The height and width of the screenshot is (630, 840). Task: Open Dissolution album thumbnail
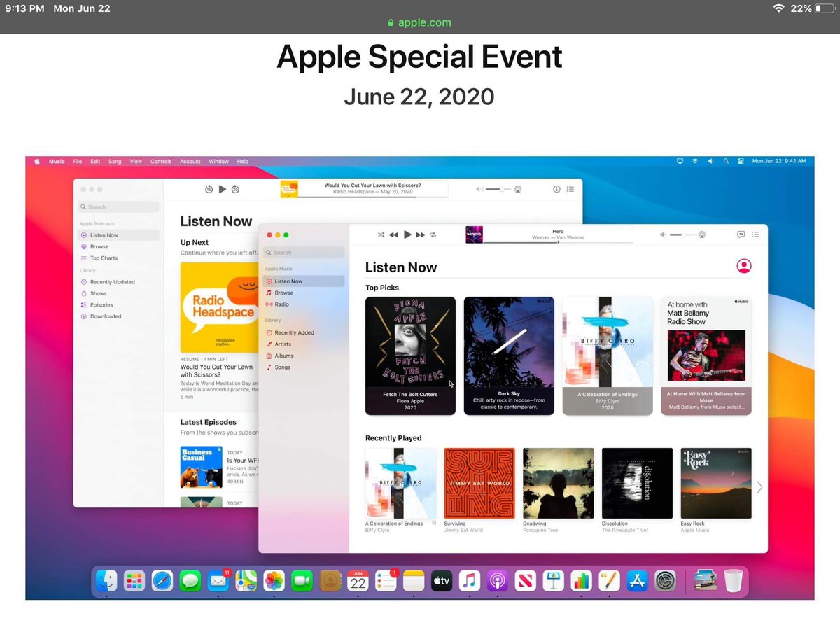coord(637,483)
